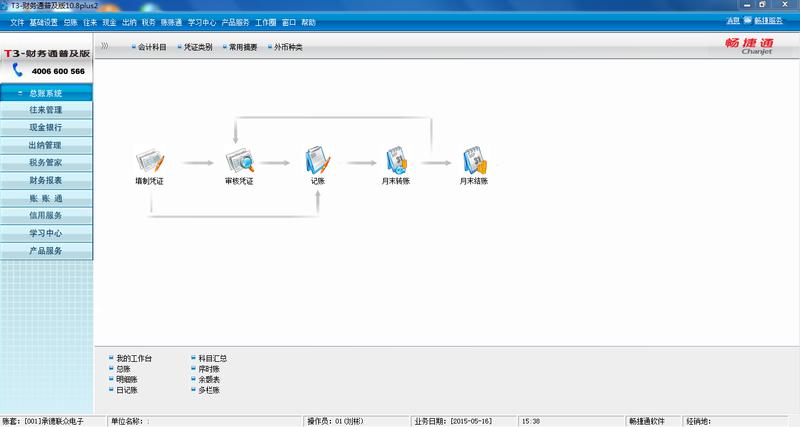Open the 总账 menu in the menu bar

[70, 22]
